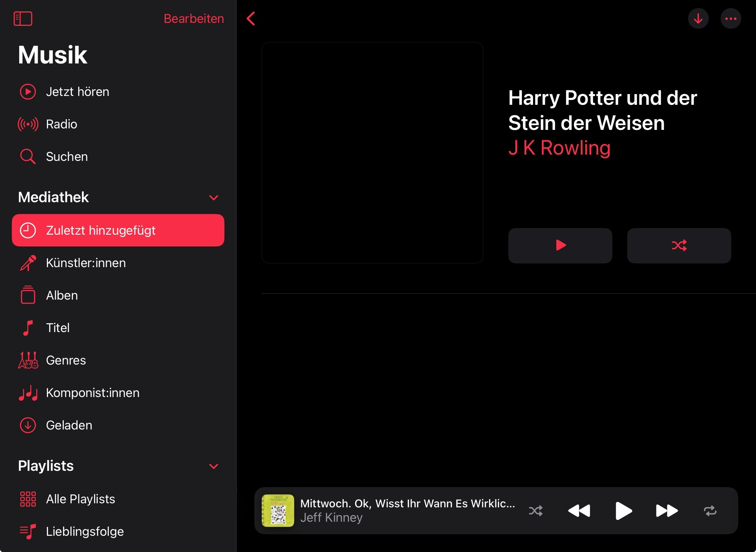Download the album with the arrow icon
Image resolution: width=756 pixels, height=552 pixels.
tap(698, 18)
